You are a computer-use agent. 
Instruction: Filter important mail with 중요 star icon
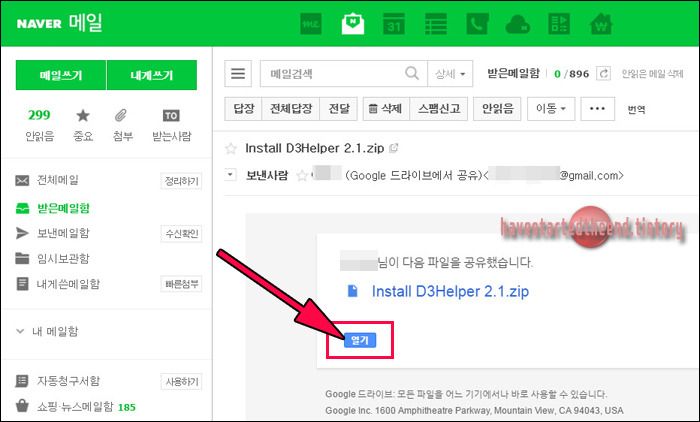point(83,125)
